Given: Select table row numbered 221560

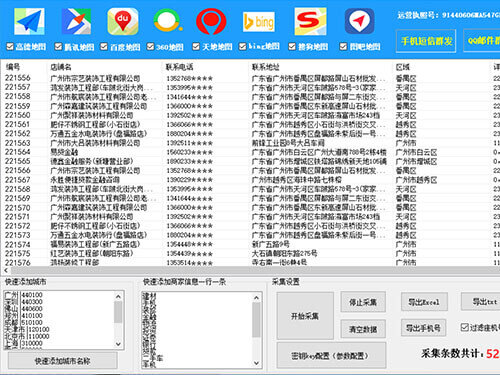Looking at the screenshot, I should pos(250,115).
